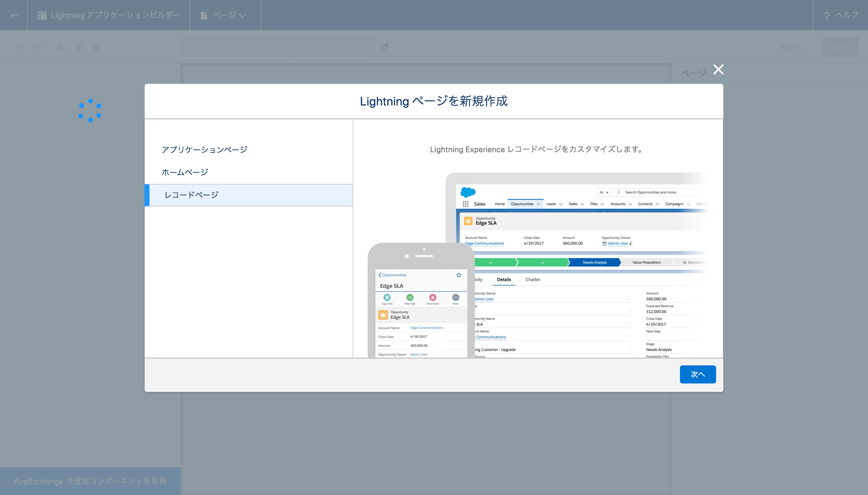Click the back arrow icon
This screenshot has height=495, width=868.
pos(14,15)
